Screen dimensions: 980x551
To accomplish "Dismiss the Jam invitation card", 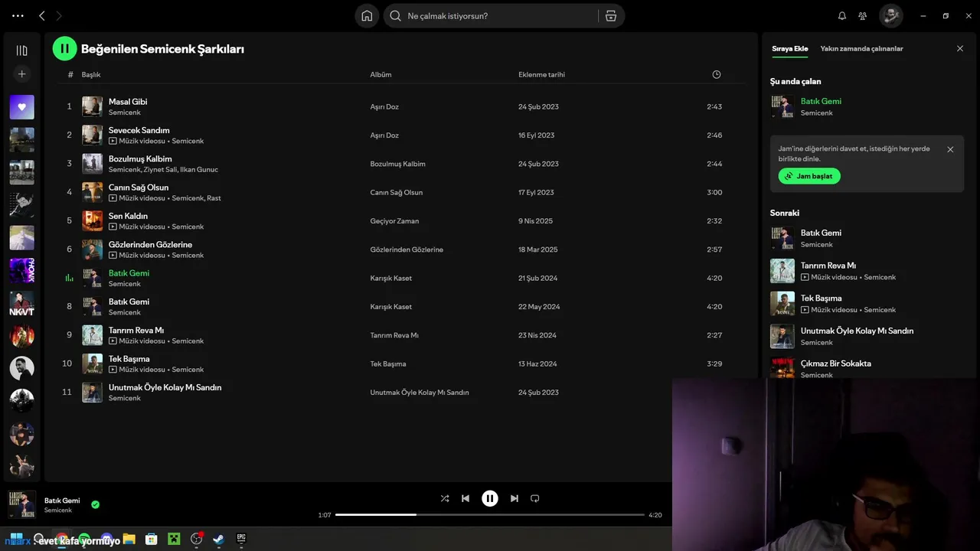I will click(950, 150).
